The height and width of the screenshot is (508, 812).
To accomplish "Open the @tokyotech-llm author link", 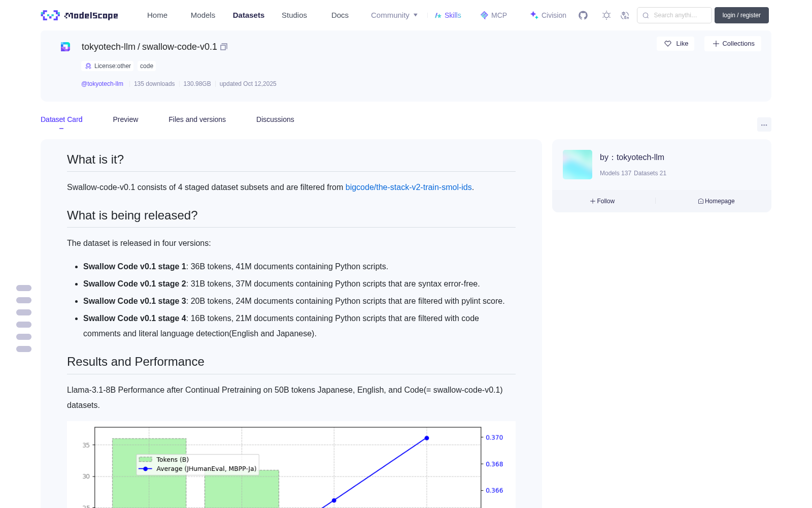I will tap(102, 84).
